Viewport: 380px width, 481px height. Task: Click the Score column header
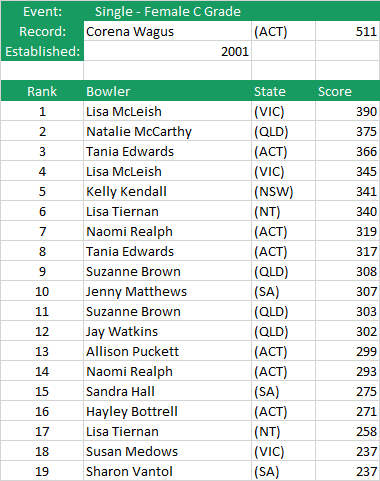pos(347,91)
